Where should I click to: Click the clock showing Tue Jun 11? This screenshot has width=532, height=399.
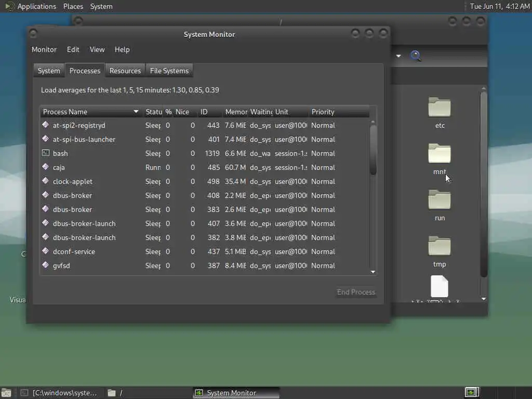click(499, 6)
